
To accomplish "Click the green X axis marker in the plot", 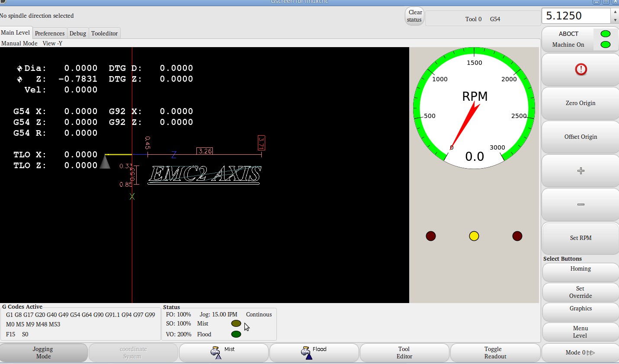I will tap(132, 197).
